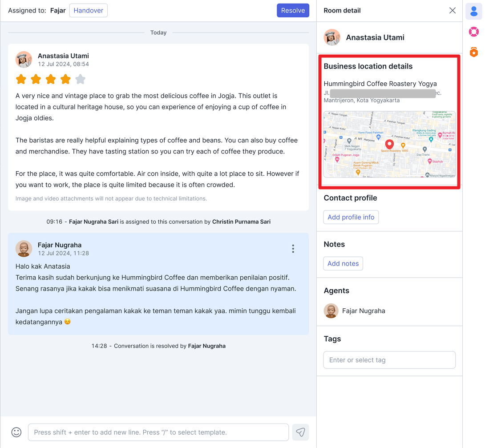Click the 'Halo kak Anatasia' greeting line
This screenshot has height=448, width=485.
pyautogui.click(x=43, y=266)
